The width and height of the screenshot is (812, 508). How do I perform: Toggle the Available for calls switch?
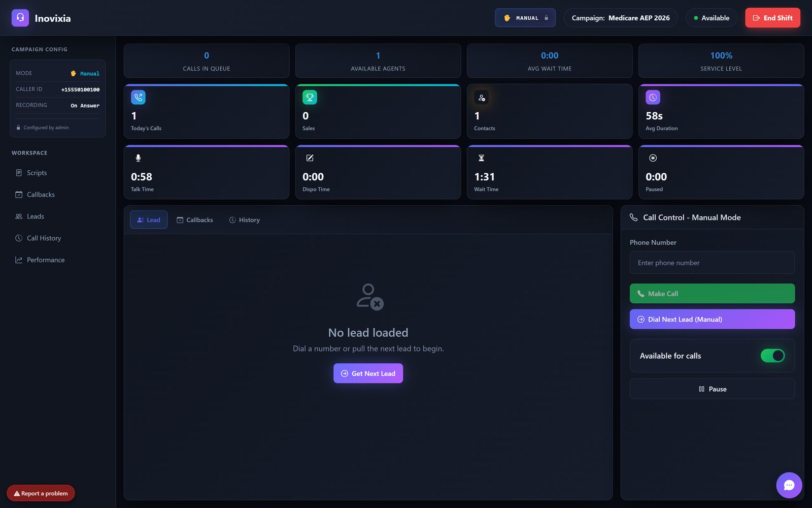[772, 356]
